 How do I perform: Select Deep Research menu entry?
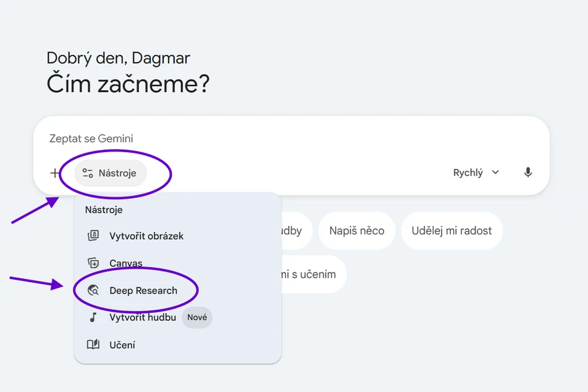click(x=143, y=291)
